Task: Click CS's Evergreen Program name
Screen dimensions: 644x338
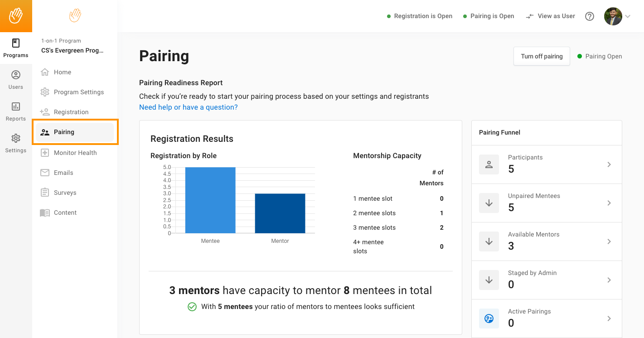Action: (73, 50)
